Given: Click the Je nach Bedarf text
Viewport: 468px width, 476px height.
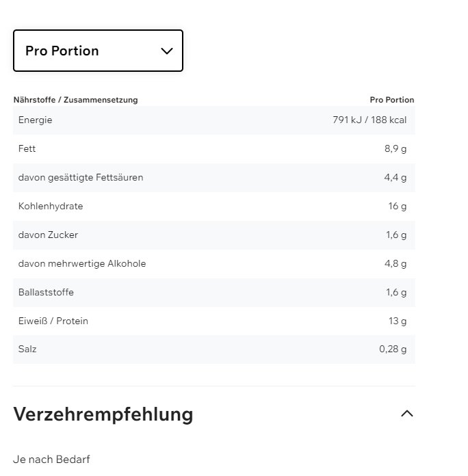Looking at the screenshot, I should [x=51, y=460].
